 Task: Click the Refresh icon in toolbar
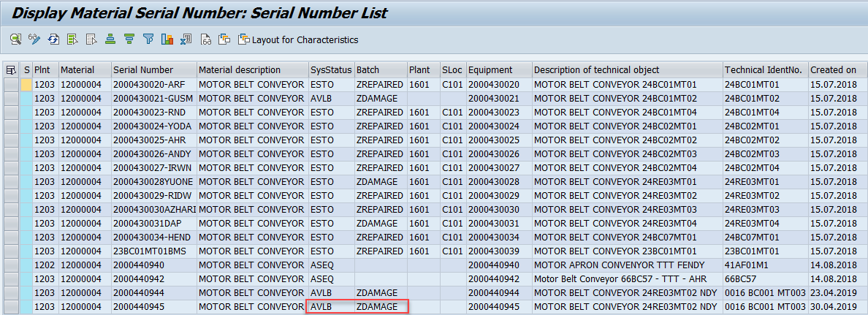[53, 39]
